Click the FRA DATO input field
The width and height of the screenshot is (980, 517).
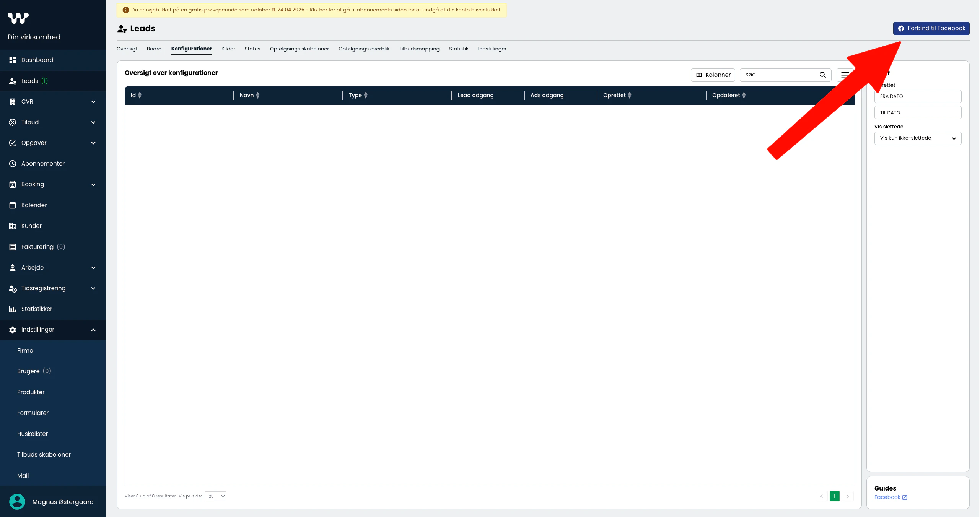coord(917,96)
